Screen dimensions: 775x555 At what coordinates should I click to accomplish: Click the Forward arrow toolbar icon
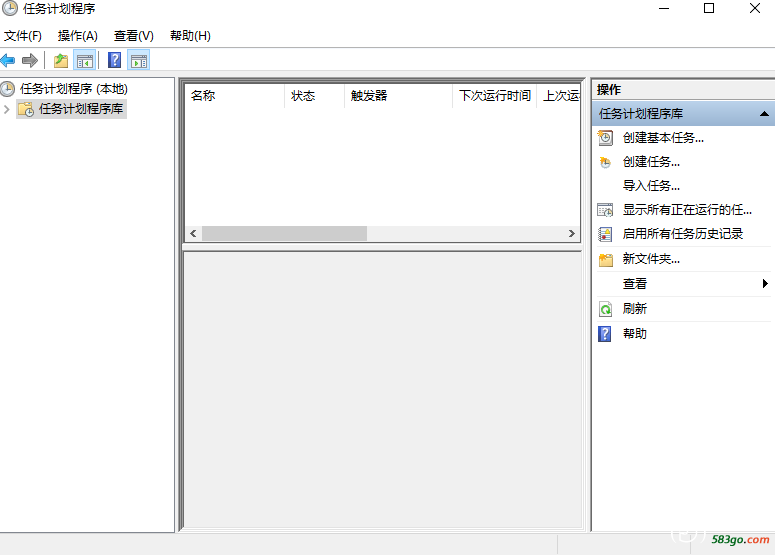click(30, 61)
